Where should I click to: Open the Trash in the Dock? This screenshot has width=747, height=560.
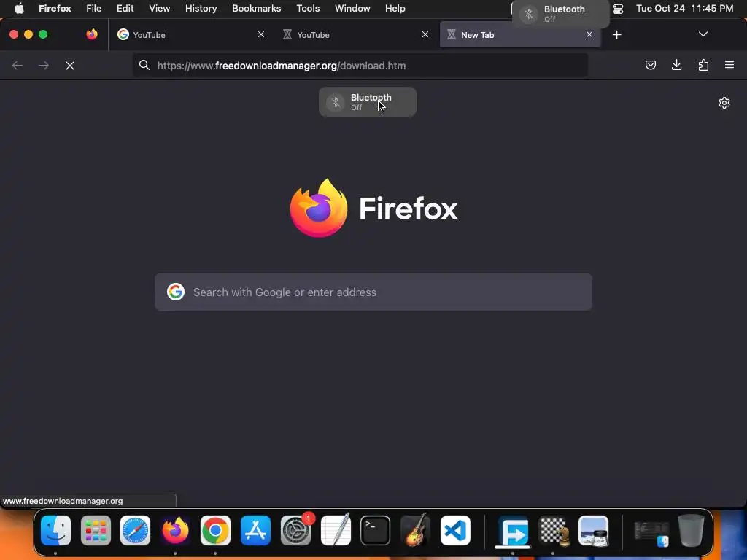(x=692, y=530)
